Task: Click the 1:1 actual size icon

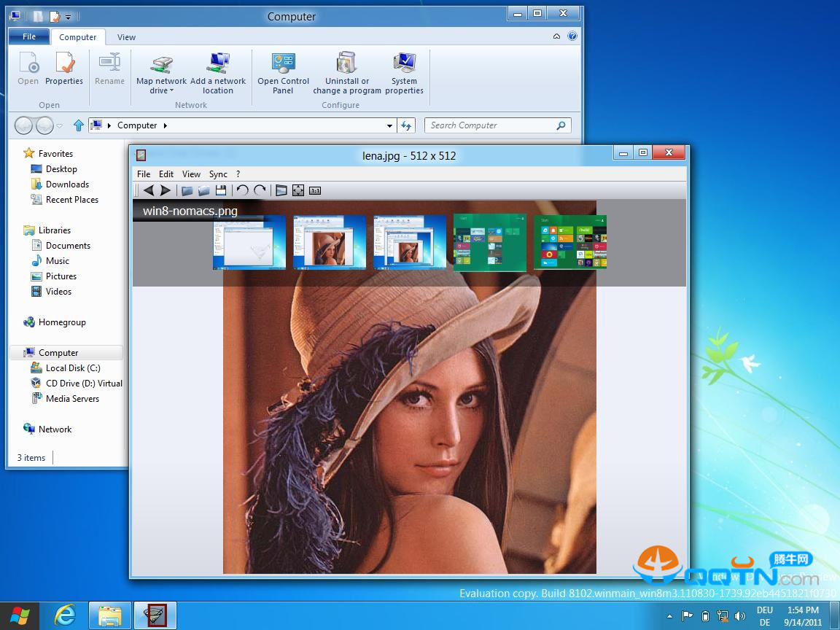Action: coord(315,190)
